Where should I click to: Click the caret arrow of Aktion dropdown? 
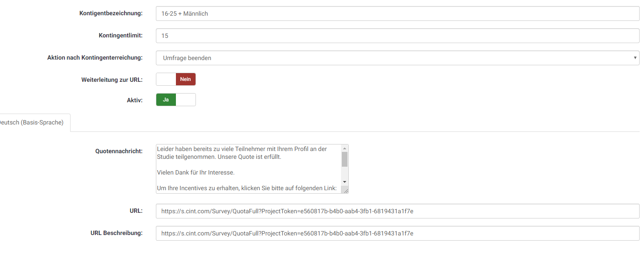pos(635,57)
